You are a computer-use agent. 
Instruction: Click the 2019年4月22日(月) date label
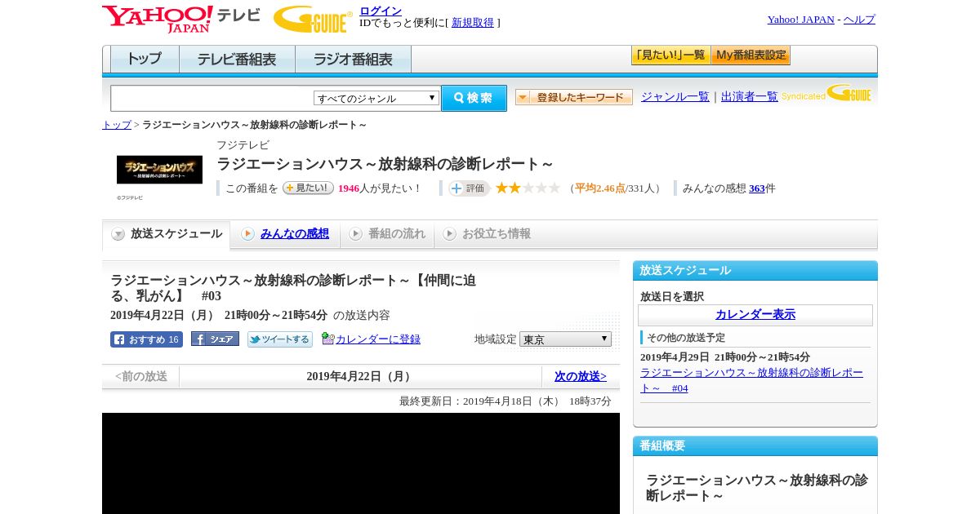pyautogui.click(x=360, y=377)
